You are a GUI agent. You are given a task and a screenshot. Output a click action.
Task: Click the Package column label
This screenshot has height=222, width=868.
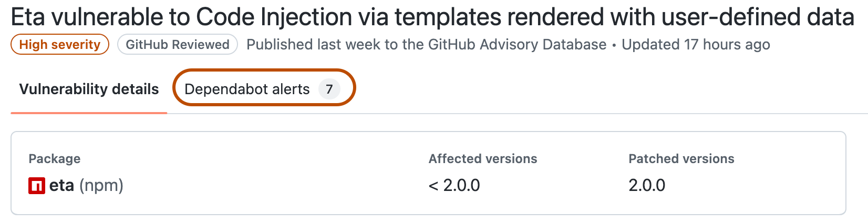pyautogui.click(x=55, y=159)
